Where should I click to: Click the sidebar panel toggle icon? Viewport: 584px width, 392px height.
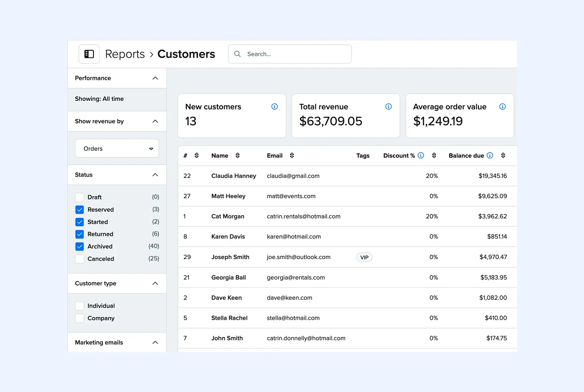point(89,54)
